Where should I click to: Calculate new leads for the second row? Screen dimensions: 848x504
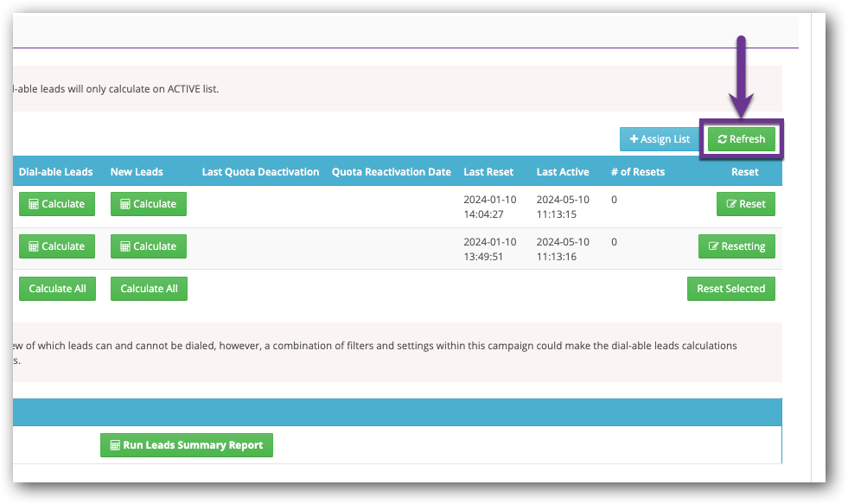pos(148,246)
